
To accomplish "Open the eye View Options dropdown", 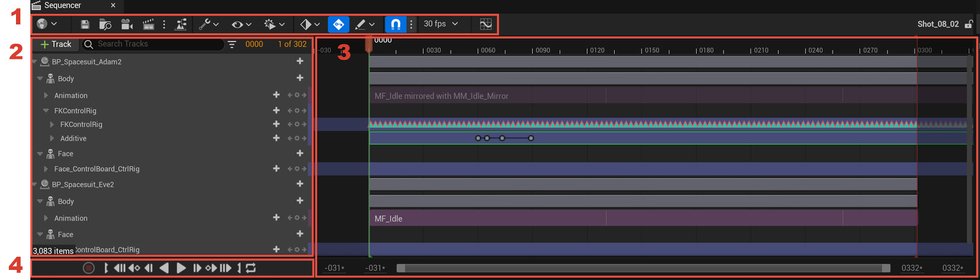I will point(241,24).
